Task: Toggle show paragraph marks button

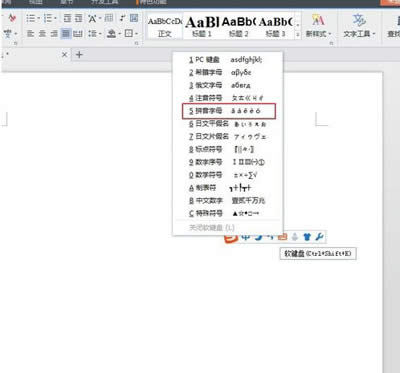Action: point(123,18)
